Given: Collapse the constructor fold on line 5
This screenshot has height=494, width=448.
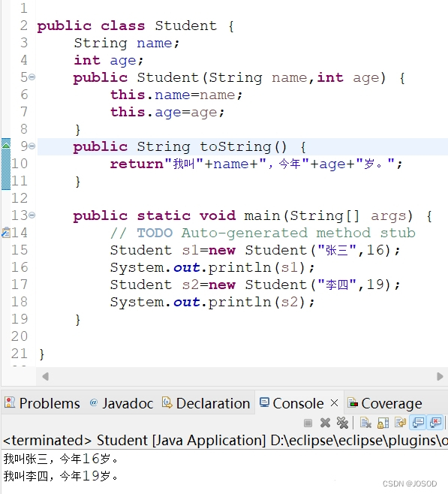Looking at the screenshot, I should point(32,77).
